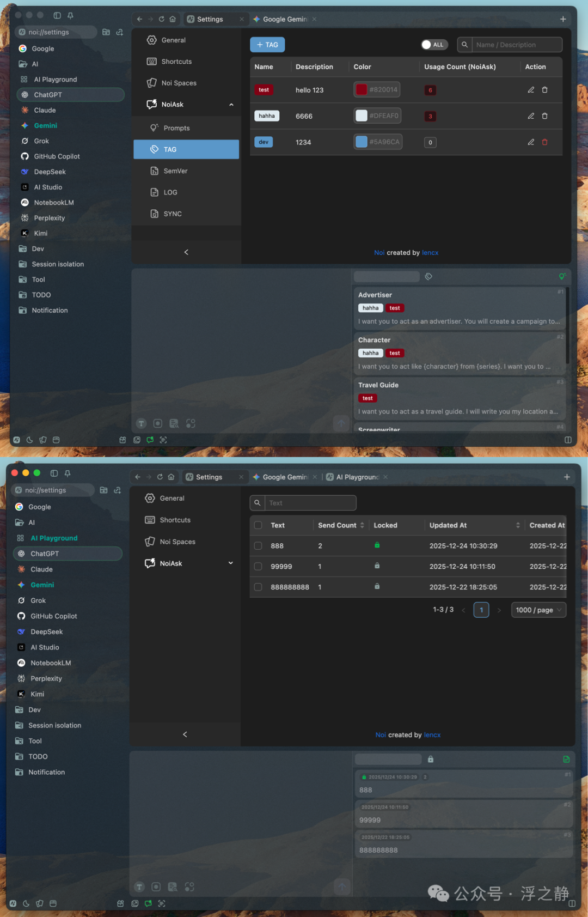Open the Prompts settings section

pos(186,128)
